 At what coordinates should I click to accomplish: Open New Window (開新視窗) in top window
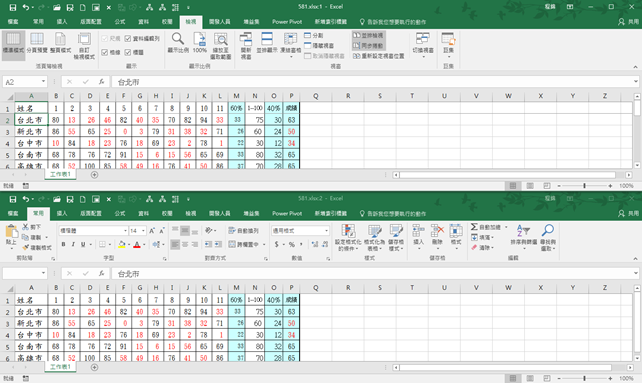pyautogui.click(x=246, y=45)
